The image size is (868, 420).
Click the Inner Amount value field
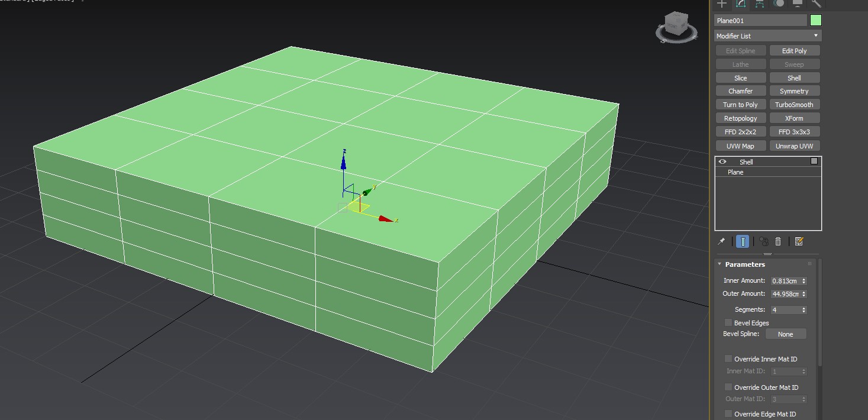[785, 281]
